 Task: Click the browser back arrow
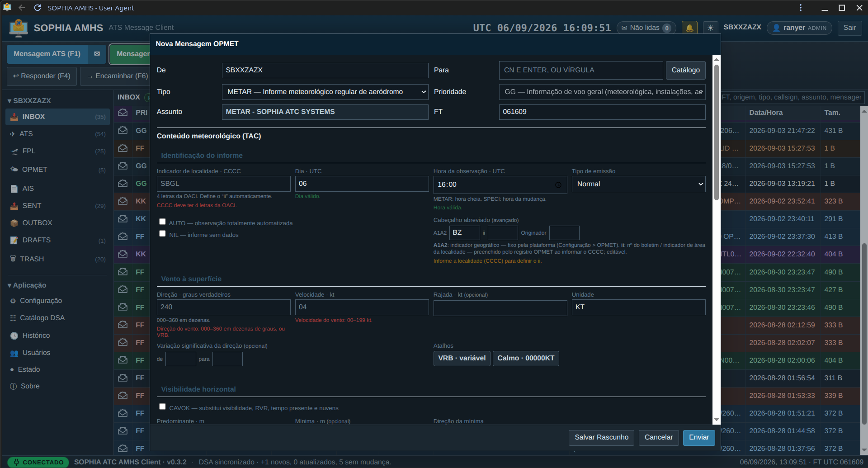pos(22,8)
